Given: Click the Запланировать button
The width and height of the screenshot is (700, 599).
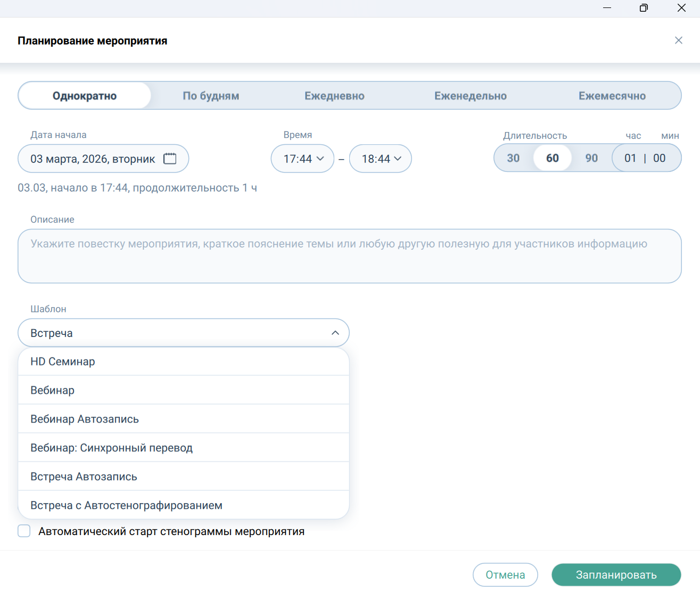Looking at the screenshot, I should [616, 575].
